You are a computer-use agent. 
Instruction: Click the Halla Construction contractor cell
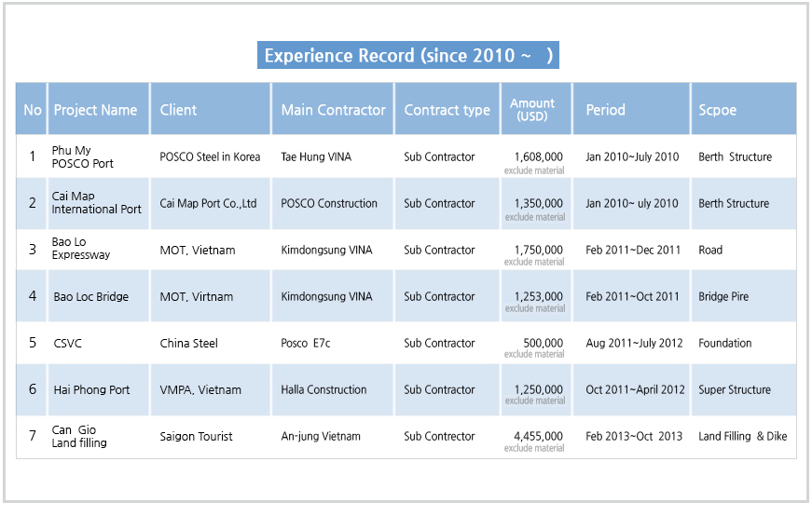click(333, 389)
